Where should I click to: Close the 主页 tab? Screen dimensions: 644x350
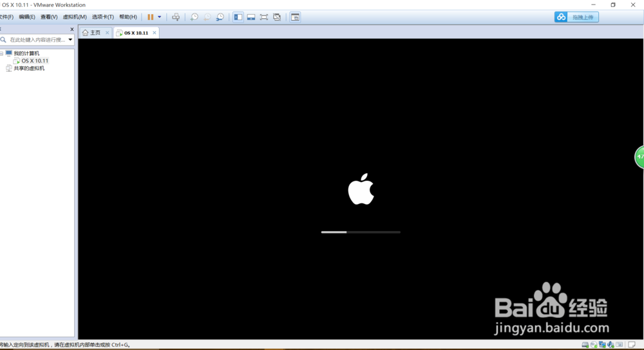point(107,32)
